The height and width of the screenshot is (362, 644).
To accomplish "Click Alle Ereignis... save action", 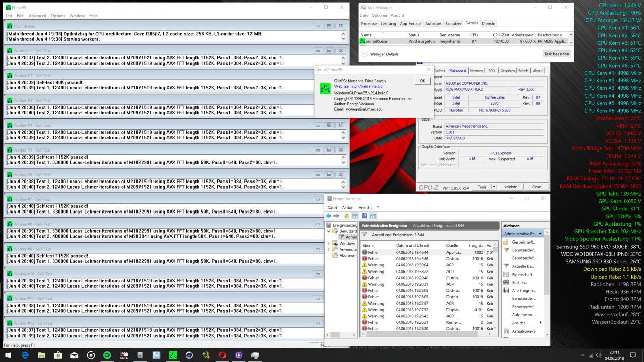I will coord(506,290).
